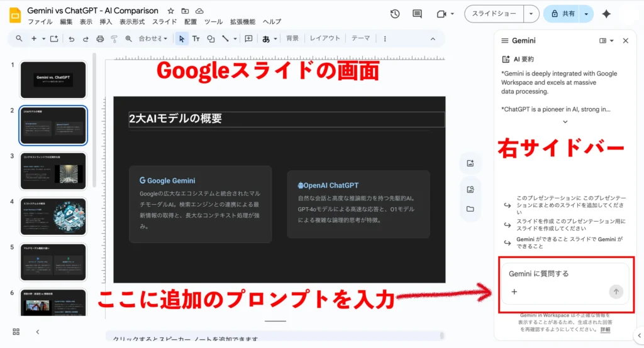The image size is (644, 348).
Task: Click the 背景 toolbar button
Action: click(x=292, y=38)
